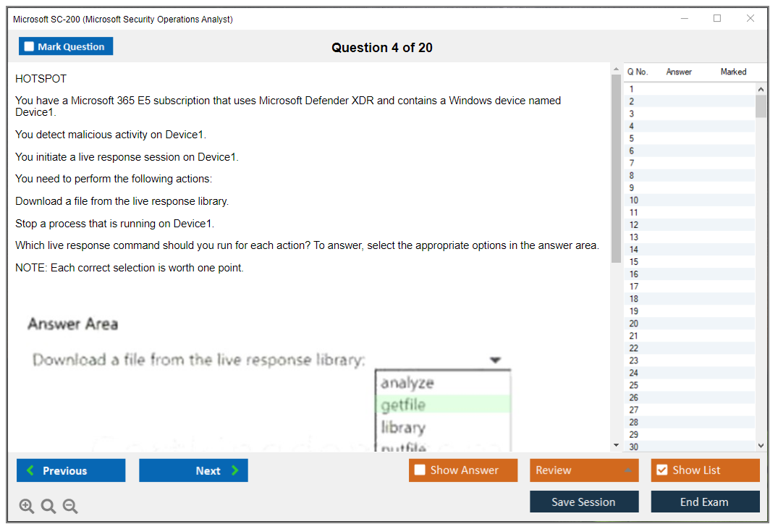Click the green left chevron on Previous
Image resolution: width=778 pixels, height=532 pixels.
click(29, 470)
